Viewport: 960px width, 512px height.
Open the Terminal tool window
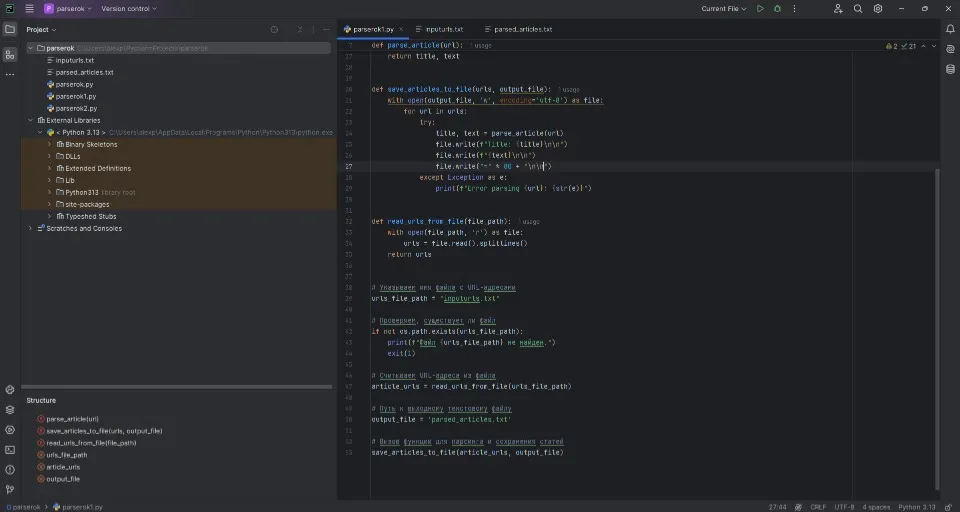click(10, 450)
